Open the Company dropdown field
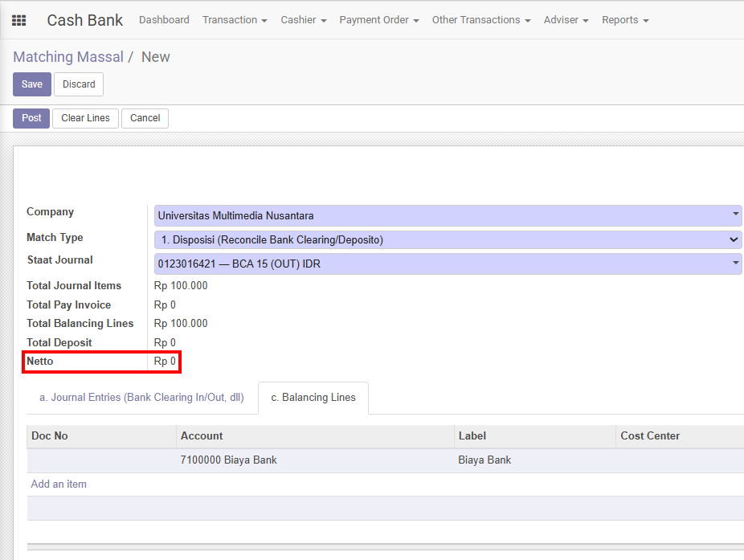Image resolution: width=744 pixels, height=560 pixels. [x=448, y=215]
